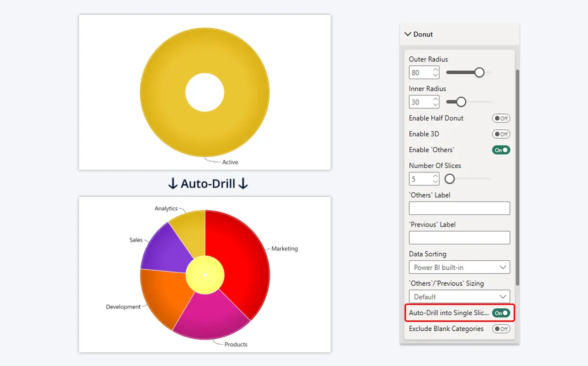Increase Number Of Slices with the up arrow

[436, 176]
